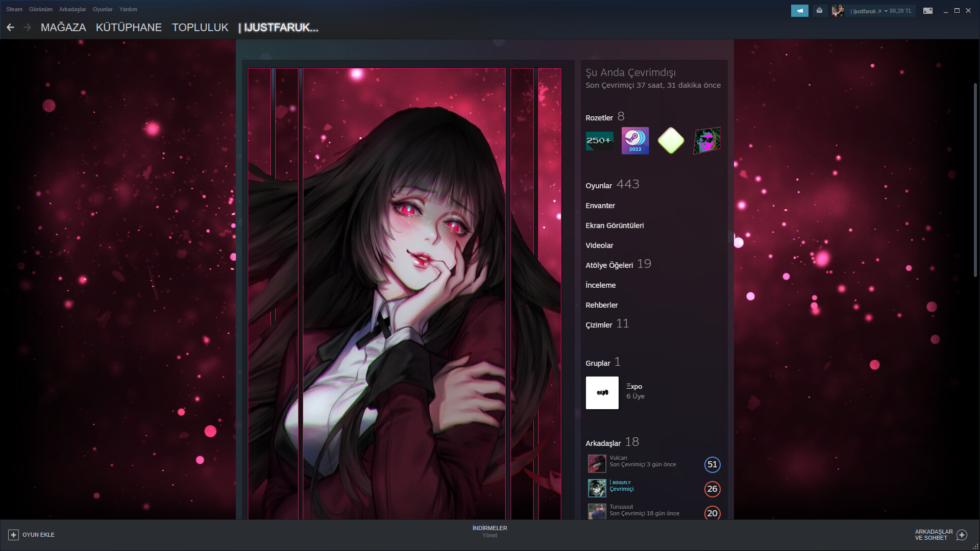The image size is (980, 551).
Task: Open the inbox envelope icon
Action: (819, 11)
